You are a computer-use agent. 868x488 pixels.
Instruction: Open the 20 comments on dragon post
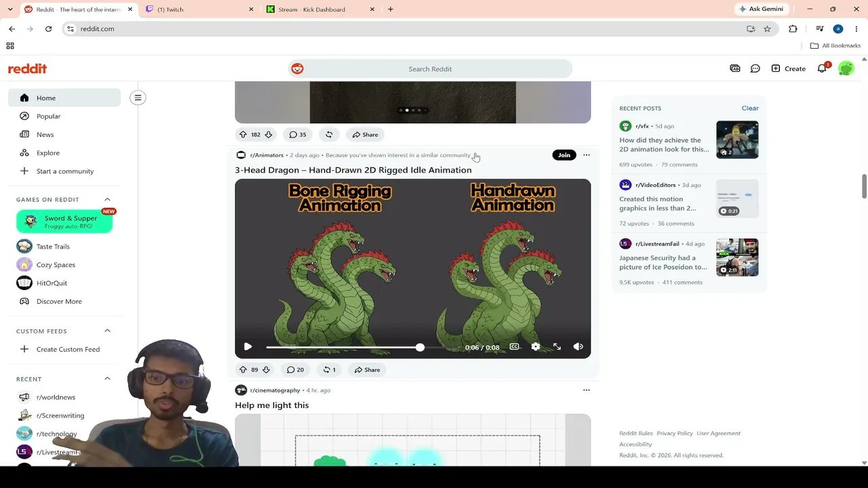point(295,369)
